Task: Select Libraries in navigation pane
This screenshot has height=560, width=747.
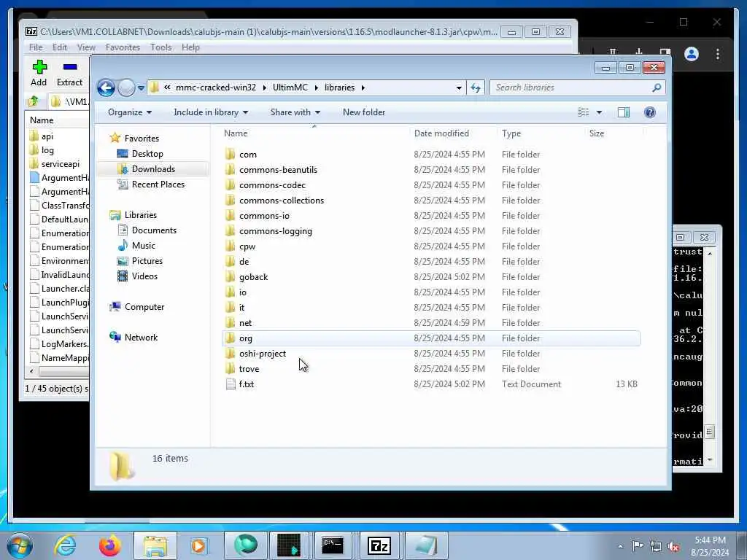Action: pyautogui.click(x=141, y=215)
